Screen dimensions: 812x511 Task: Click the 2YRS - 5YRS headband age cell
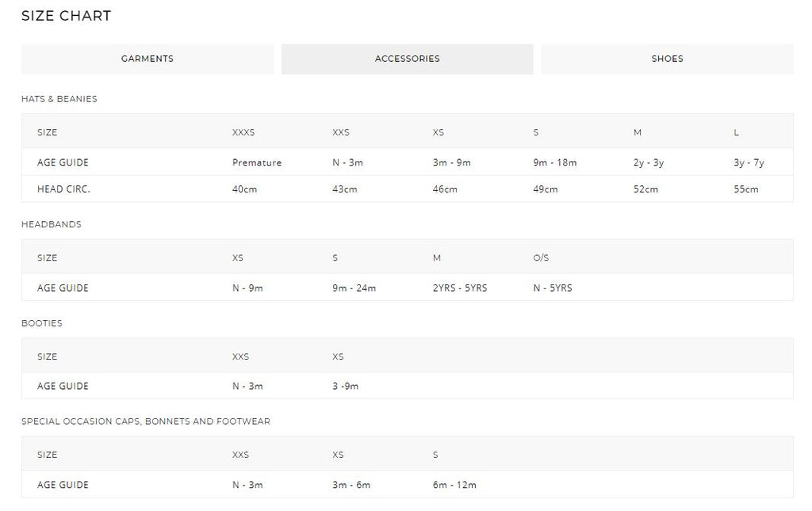point(461,288)
